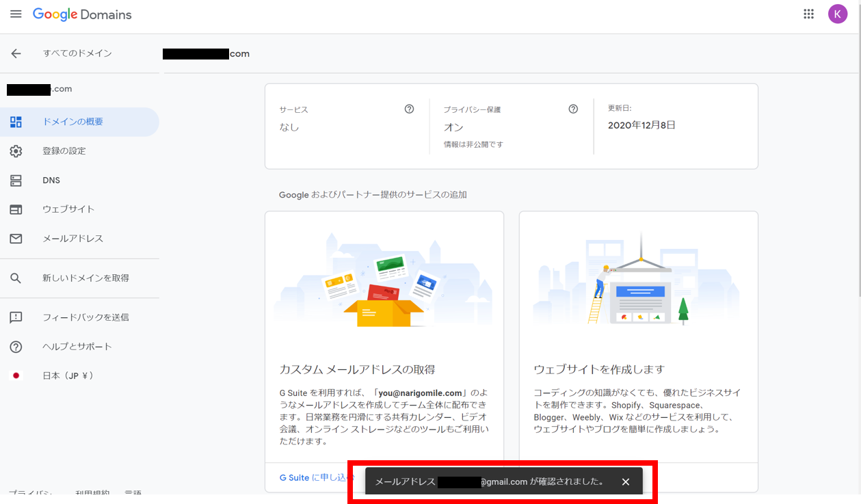The width and height of the screenshot is (861, 504).
Task: Click the ウェブサイトを作成します heading
Action: [599, 369]
